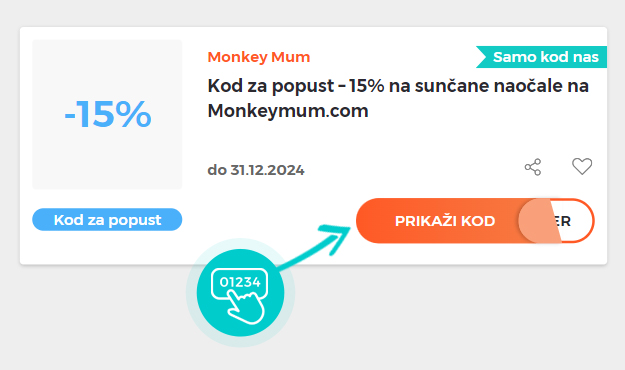This screenshot has width=625, height=370.
Task: Click the 15% value in coupon title
Action: click(367, 86)
